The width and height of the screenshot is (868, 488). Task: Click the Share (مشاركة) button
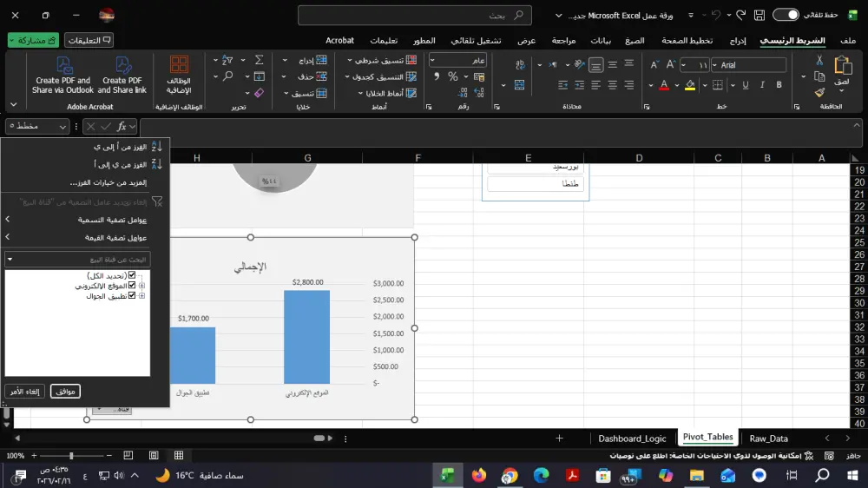tap(33, 41)
